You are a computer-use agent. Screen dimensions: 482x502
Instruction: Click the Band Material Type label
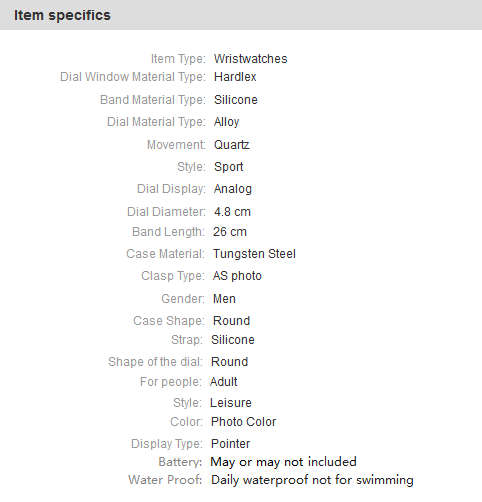[153, 100]
